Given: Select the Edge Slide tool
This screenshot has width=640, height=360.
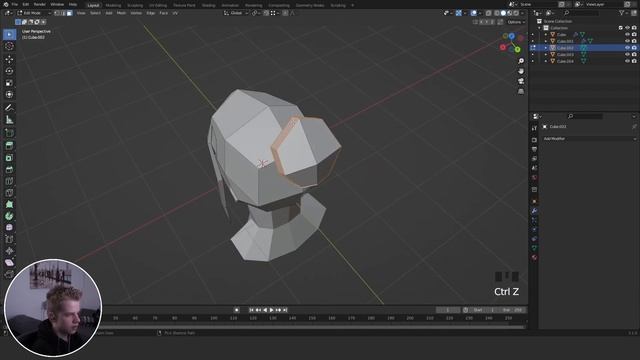Looking at the screenshot, I should pyautogui.click(x=9, y=240).
